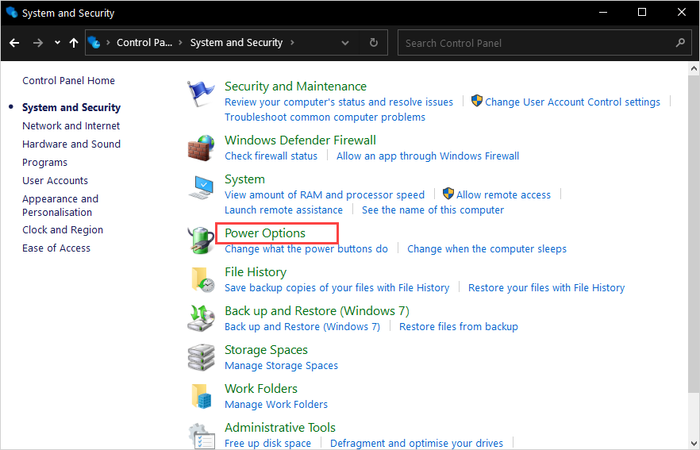Screen dimensions: 700x450
Task: Go up one level with up arrow
Action: (x=74, y=43)
